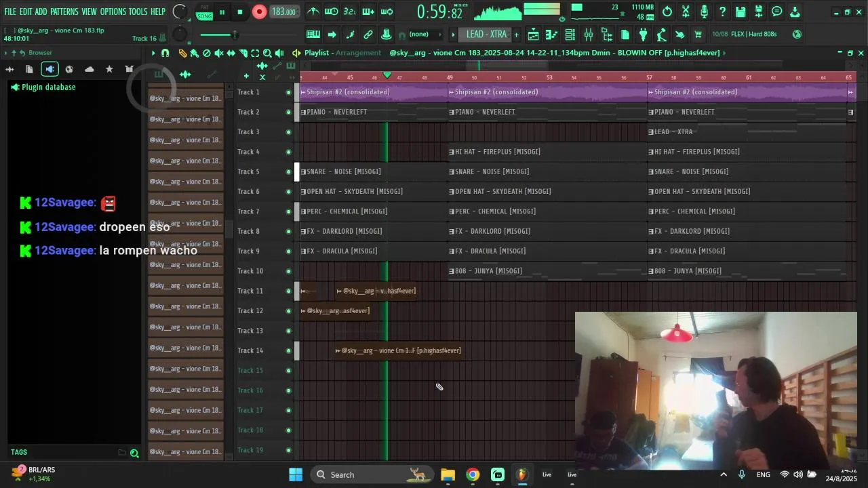This screenshot has height=488, width=868.
Task: Select the Shipisan #2 clip at bar 49
Action: (548, 92)
